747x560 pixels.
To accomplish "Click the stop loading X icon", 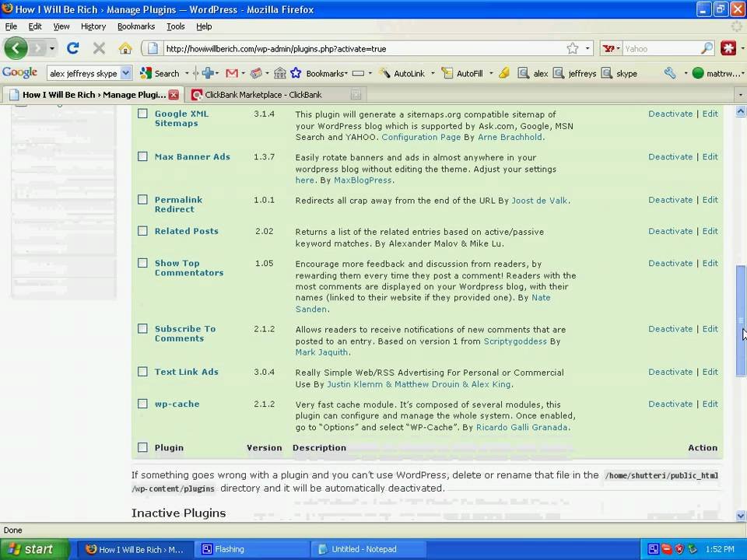I will 99,48.
